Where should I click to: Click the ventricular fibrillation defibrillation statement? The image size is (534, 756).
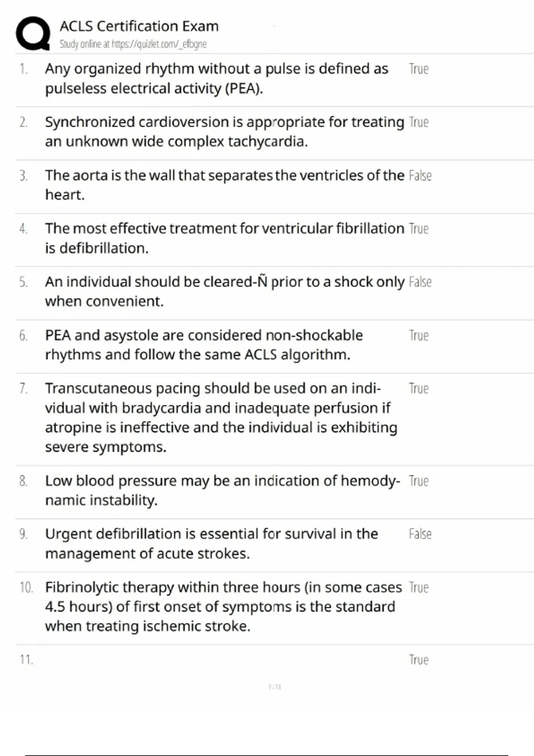pyautogui.click(x=224, y=238)
